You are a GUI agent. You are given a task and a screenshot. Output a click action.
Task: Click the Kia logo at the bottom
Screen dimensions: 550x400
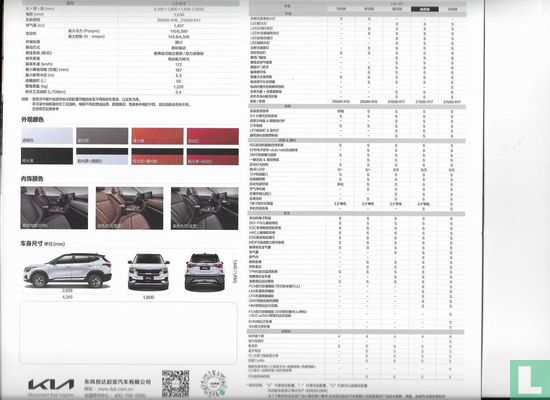pyautogui.click(x=51, y=385)
